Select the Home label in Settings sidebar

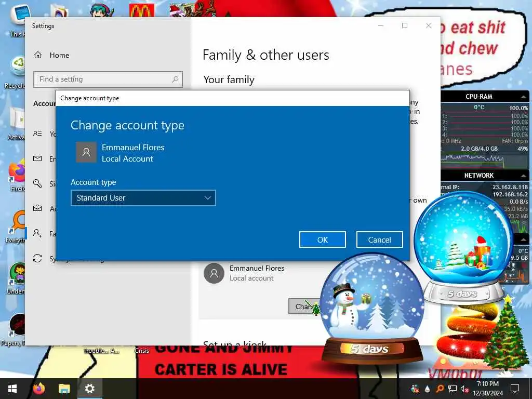(59, 55)
